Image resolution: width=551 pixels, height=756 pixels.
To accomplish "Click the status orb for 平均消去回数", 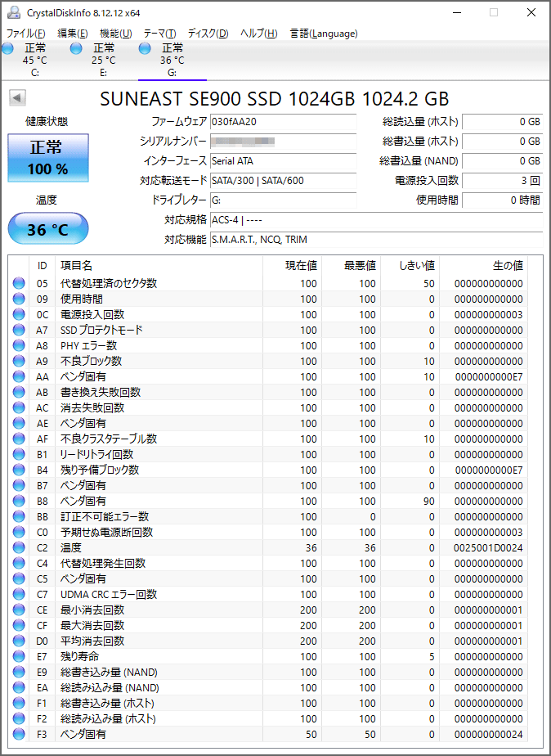I will [x=19, y=641].
